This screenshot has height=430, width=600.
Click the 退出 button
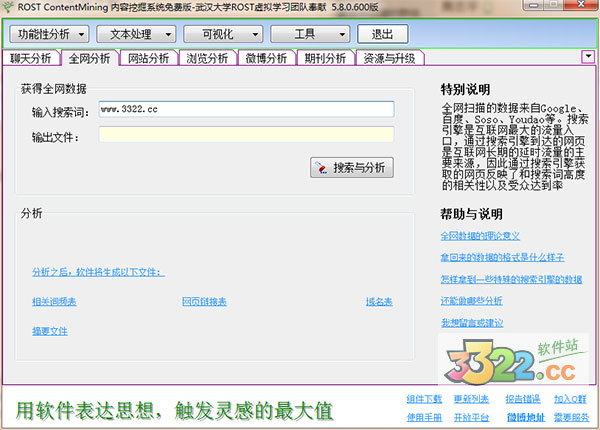tap(382, 34)
